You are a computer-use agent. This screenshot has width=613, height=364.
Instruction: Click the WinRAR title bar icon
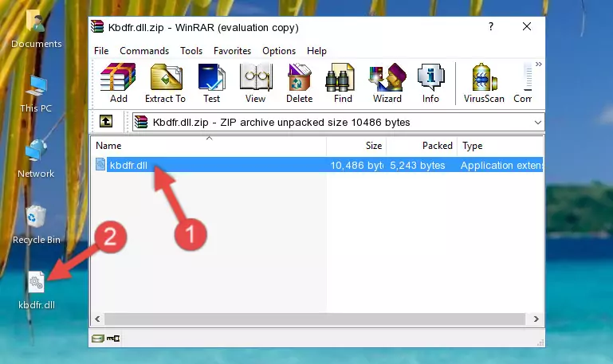click(x=97, y=26)
